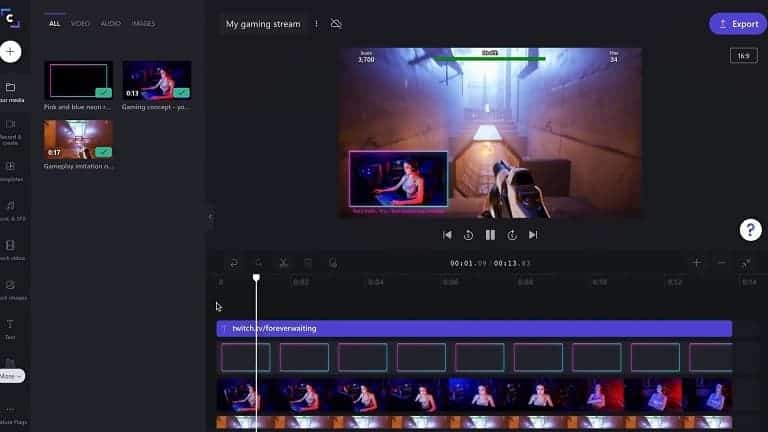Open the Text sidebar section
The image size is (768, 432).
pyautogui.click(x=10, y=330)
